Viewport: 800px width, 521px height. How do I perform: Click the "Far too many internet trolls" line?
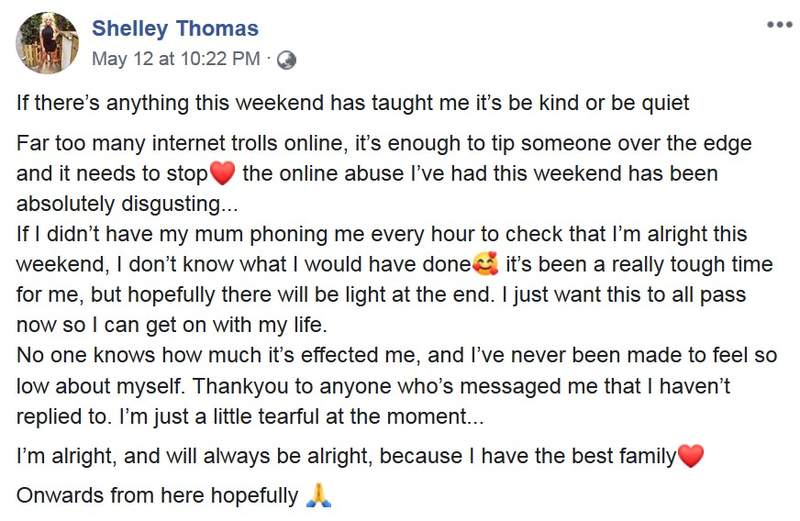381,141
